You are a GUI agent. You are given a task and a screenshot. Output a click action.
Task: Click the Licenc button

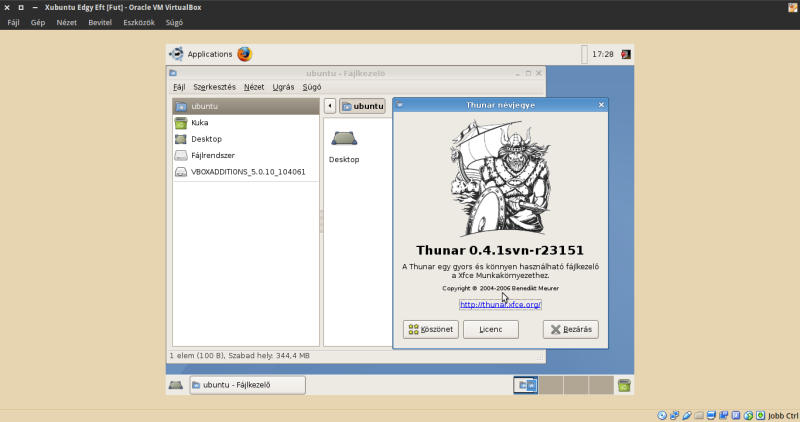tap(490, 329)
